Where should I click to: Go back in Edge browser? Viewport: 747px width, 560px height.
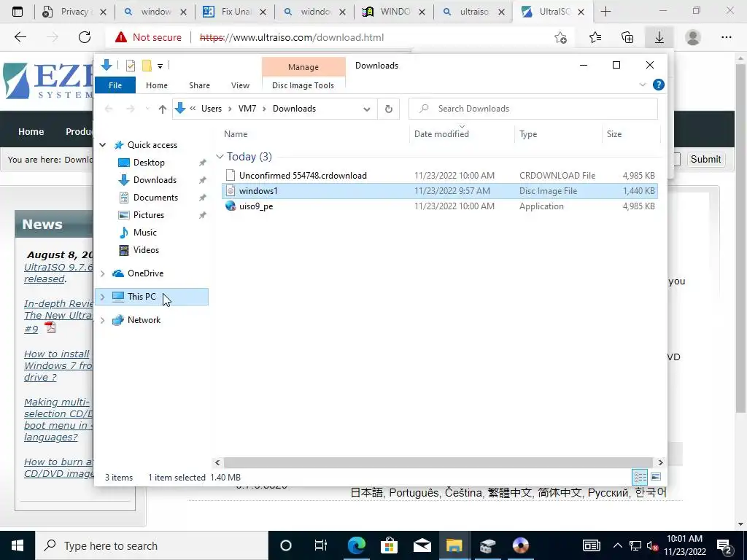tap(20, 37)
